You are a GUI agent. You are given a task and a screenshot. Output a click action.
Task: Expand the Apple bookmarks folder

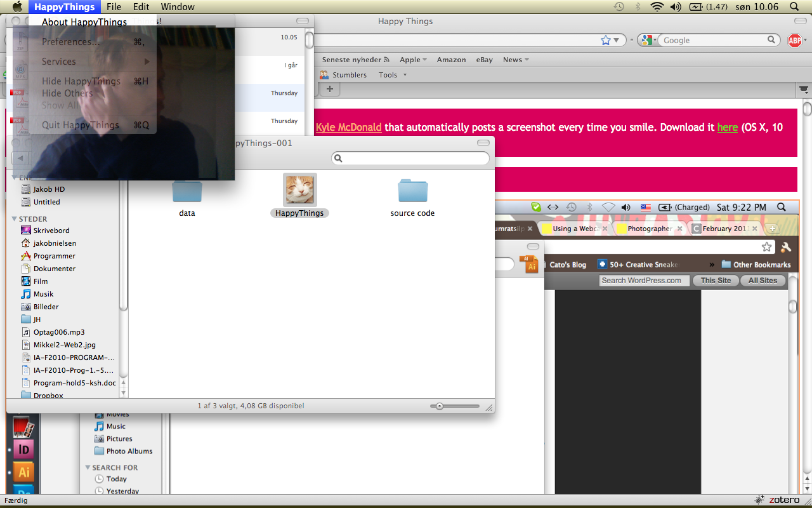click(412, 60)
